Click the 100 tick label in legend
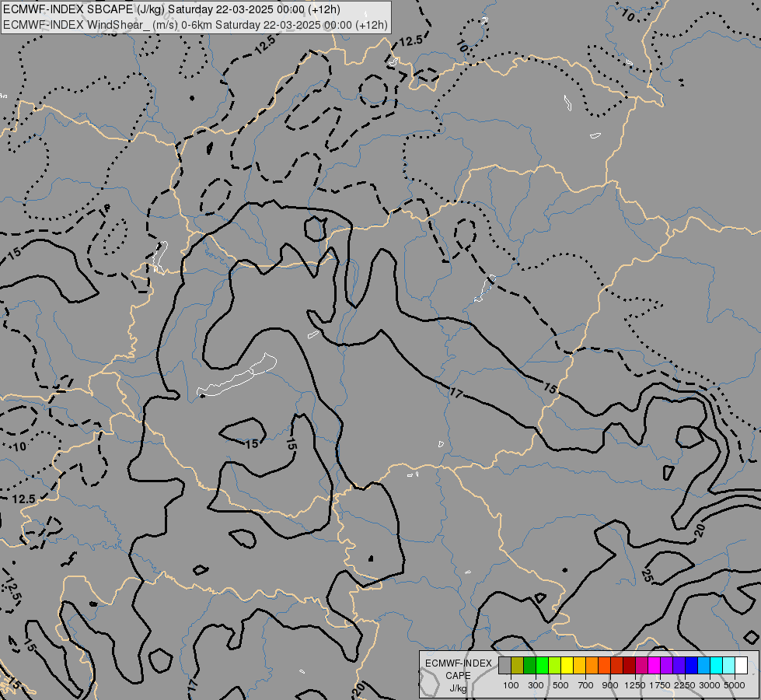This screenshot has height=700, width=761. click(x=511, y=685)
